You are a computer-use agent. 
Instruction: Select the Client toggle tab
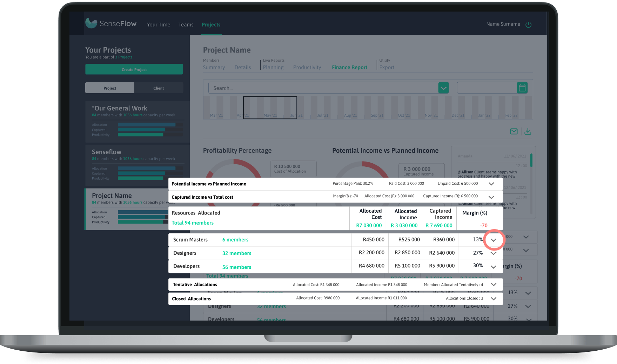pos(159,88)
